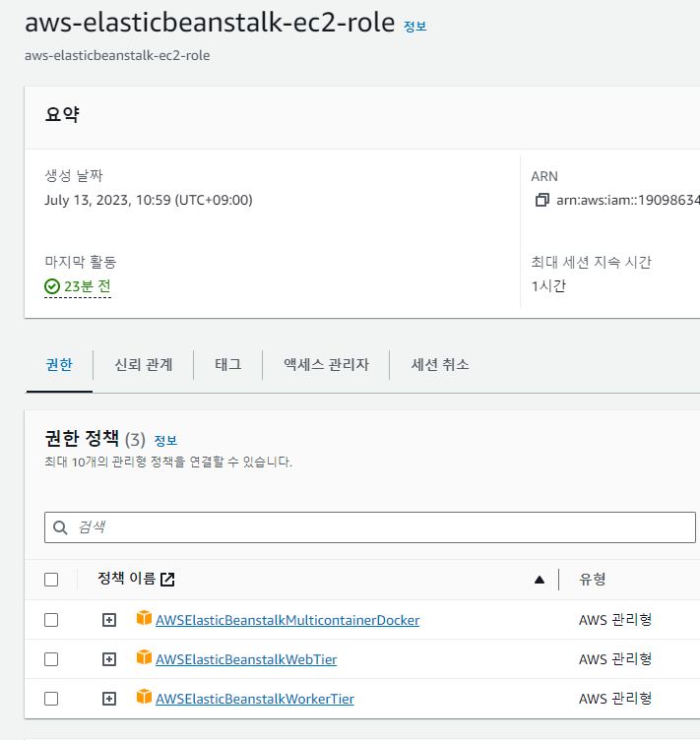Check the box for AWSElasticBeanstalkMulticontainerDocker
The height and width of the screenshot is (740, 700).
[x=51, y=620]
